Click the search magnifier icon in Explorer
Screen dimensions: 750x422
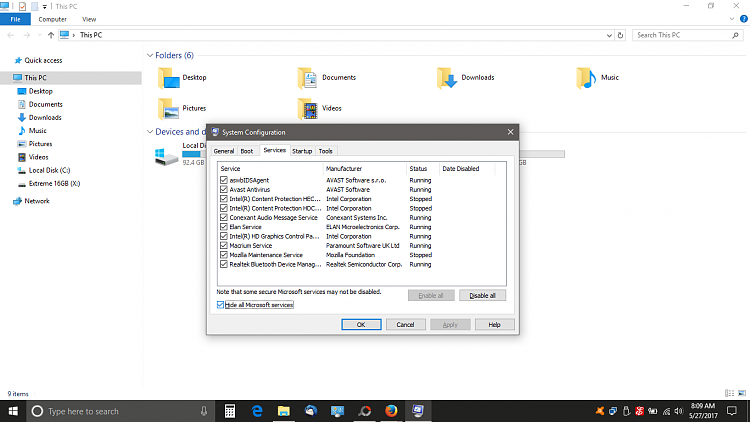point(736,35)
